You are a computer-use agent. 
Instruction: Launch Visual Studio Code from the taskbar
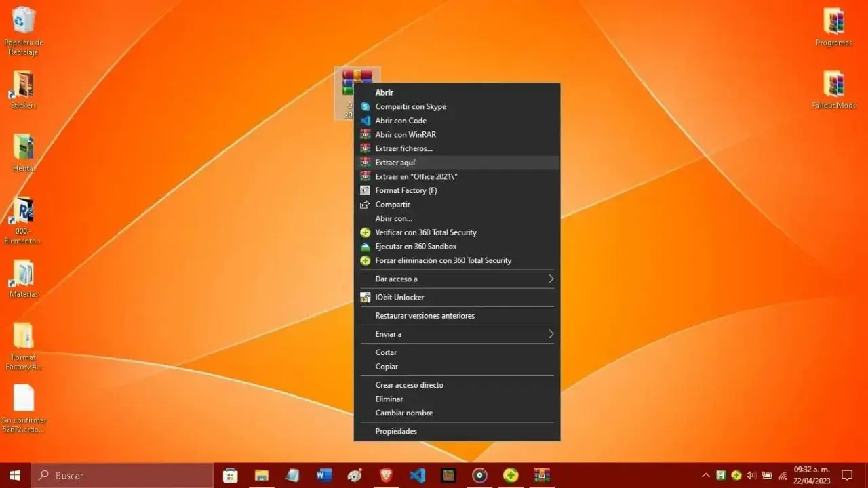pyautogui.click(x=417, y=475)
